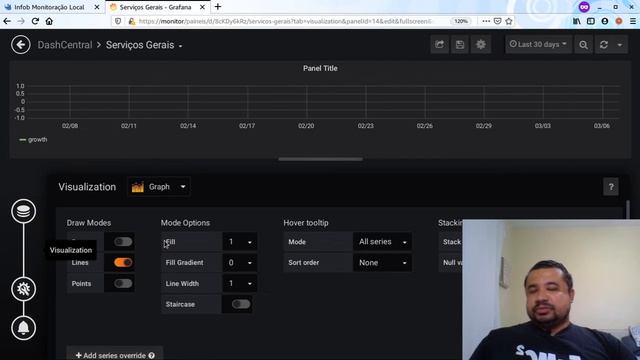The image size is (640, 360).
Task: Zoom out time range magnifier icon
Action: point(584,44)
